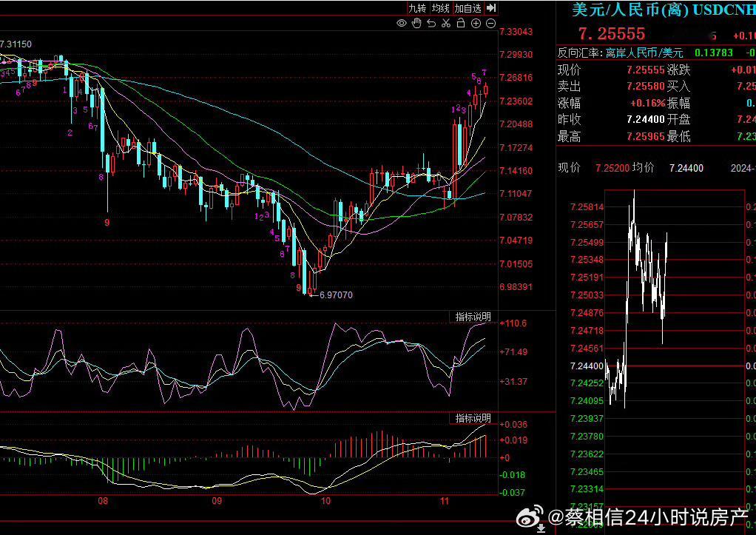Select the scissors cut tool
Image resolution: width=756 pixels, height=535 pixels.
pos(446,23)
